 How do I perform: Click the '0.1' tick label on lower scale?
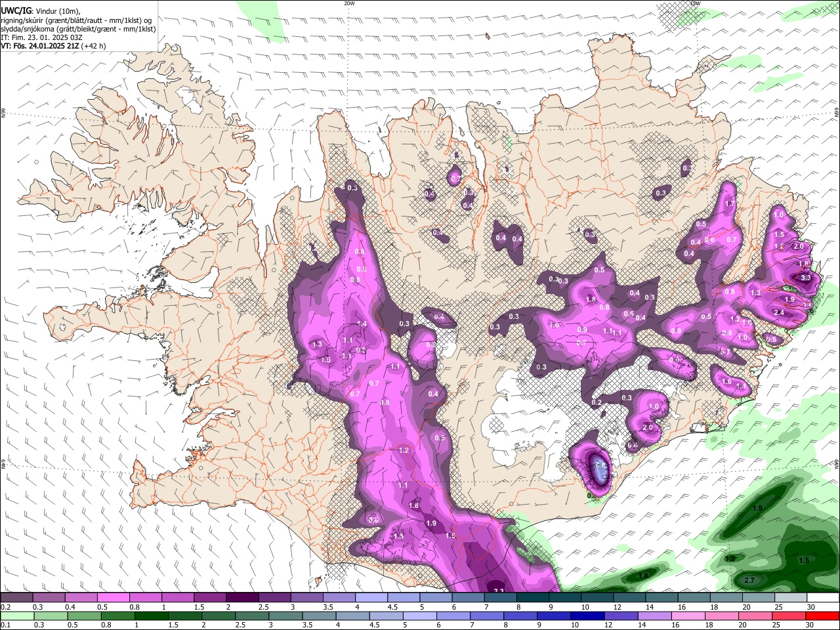[x=5, y=625]
